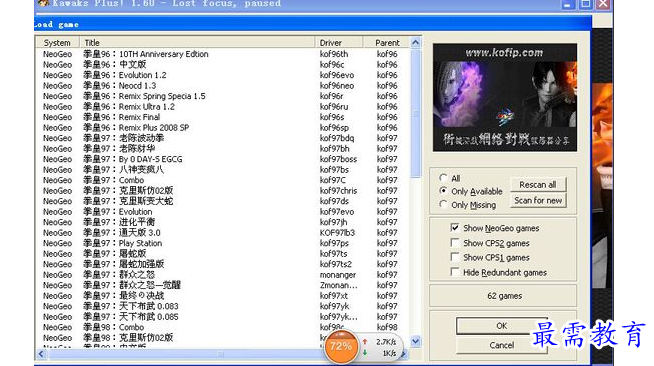Minimize the Kawaks Plus window
The image size is (654, 366).
pos(567,4)
